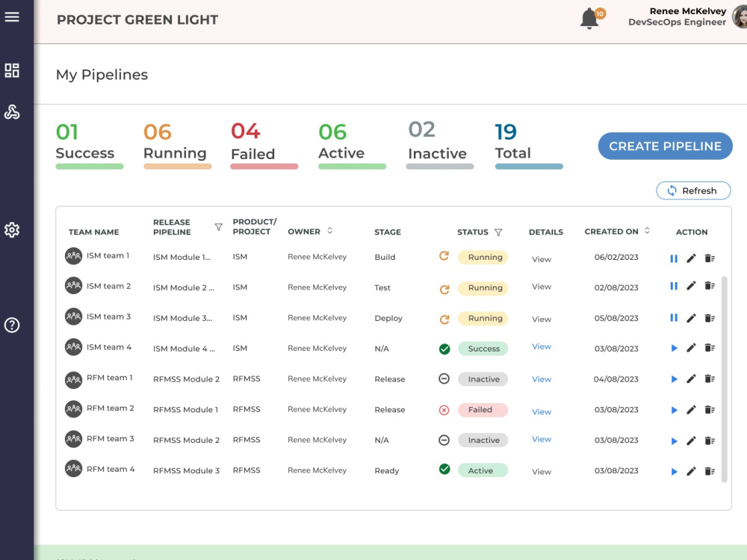Viewport: 747px width, 560px height.
Task: Edit the ISM team 3 pipeline
Action: [x=691, y=317]
